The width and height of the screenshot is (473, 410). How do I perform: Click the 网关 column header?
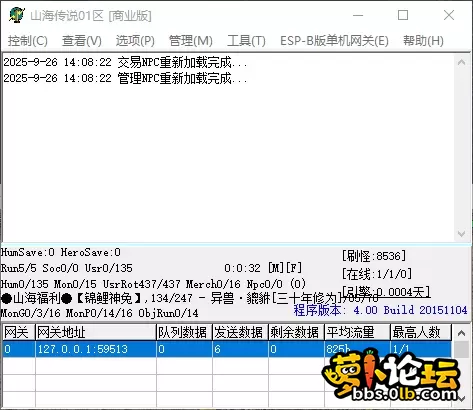(x=19, y=332)
